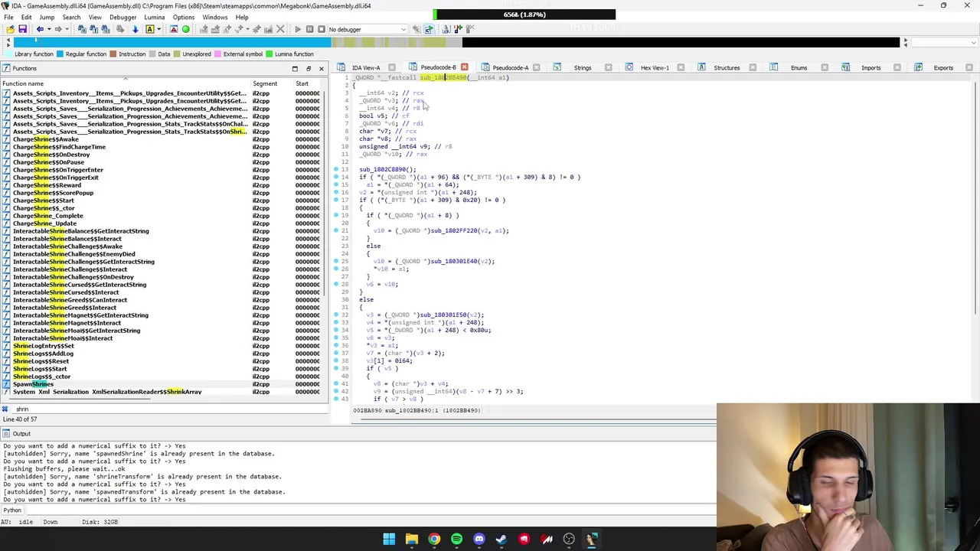Click the X delete breakpoint icon
Screen dimensions: 980x551
tap(280, 29)
